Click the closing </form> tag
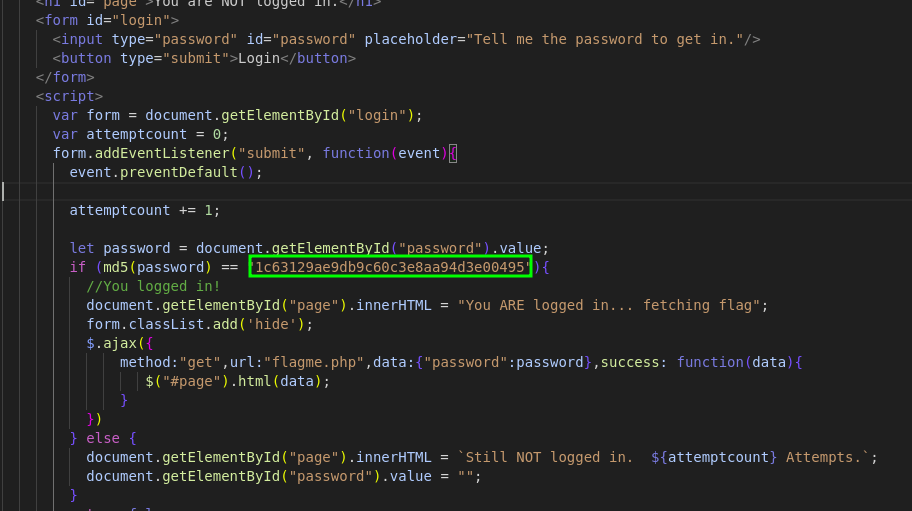Screen dimensions: 912x511 pos(65,77)
